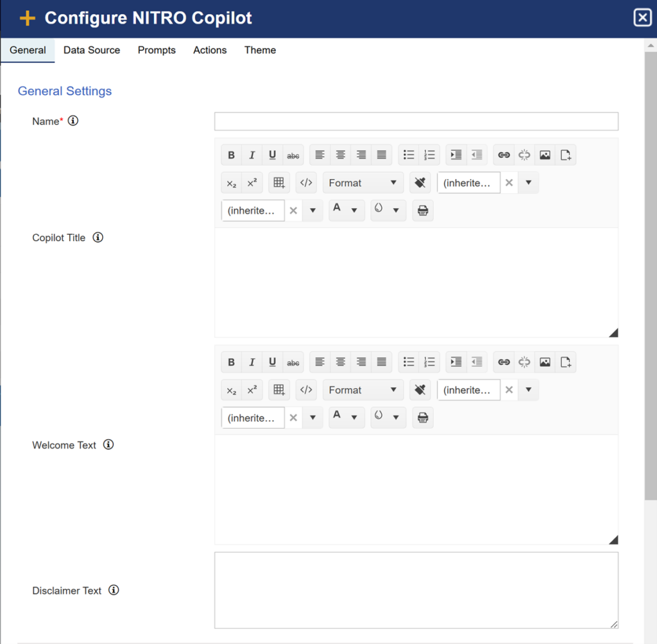Open background color picker in Copilot Title editor
Image resolution: width=657 pixels, height=644 pixels.
pyautogui.click(x=388, y=210)
